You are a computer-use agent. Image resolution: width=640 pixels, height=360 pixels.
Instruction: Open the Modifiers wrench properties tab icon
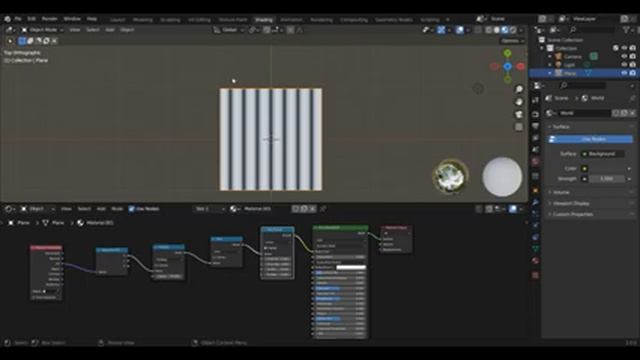pos(536,202)
